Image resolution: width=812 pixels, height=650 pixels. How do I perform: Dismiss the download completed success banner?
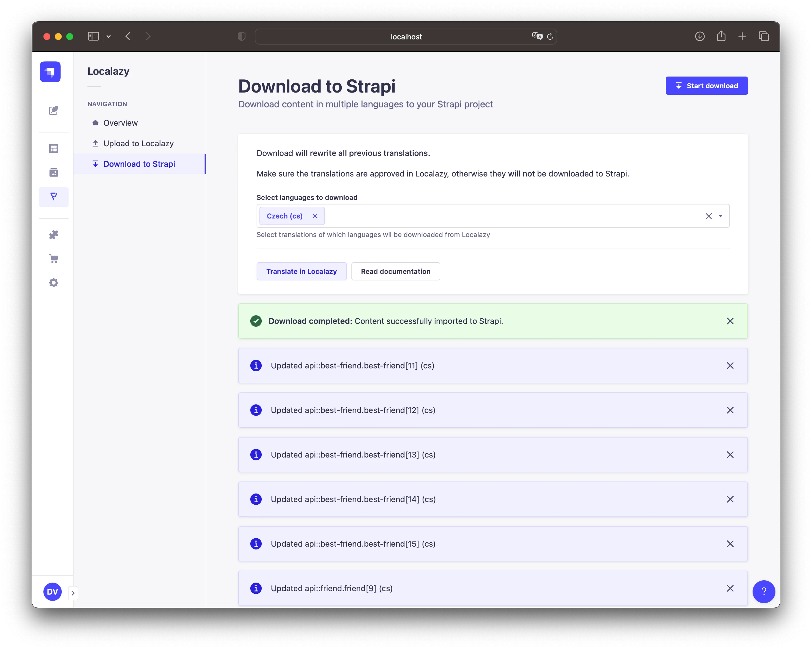pyautogui.click(x=730, y=321)
